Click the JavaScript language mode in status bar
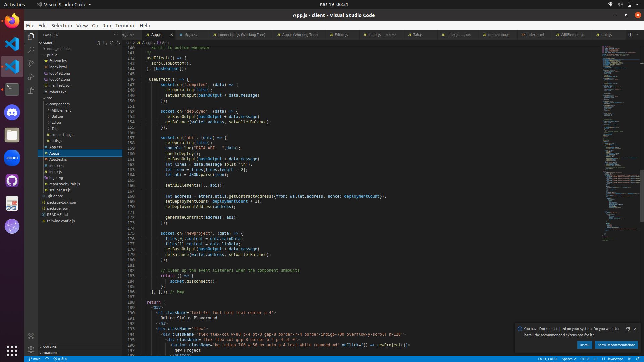The image size is (644, 362). click(x=616, y=358)
